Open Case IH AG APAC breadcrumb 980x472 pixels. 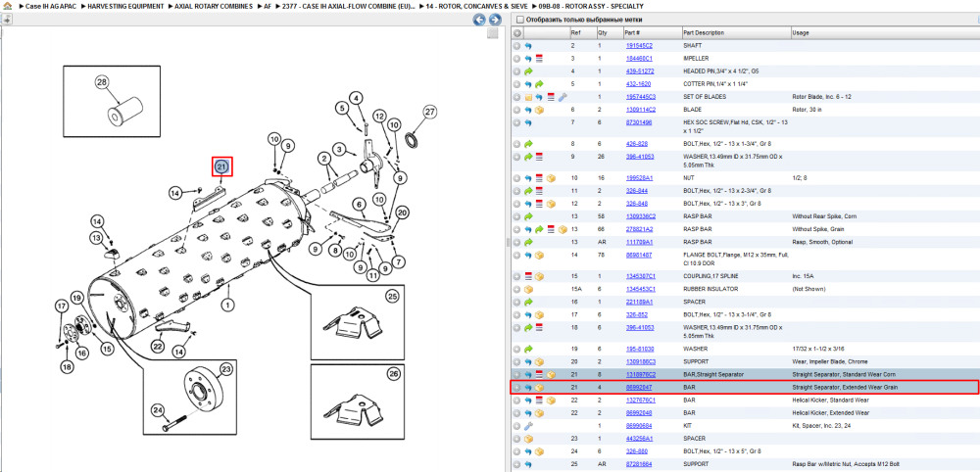point(51,6)
